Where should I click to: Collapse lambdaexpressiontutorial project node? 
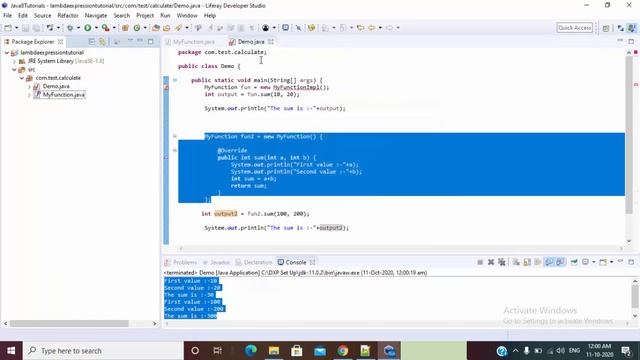(x=7, y=53)
